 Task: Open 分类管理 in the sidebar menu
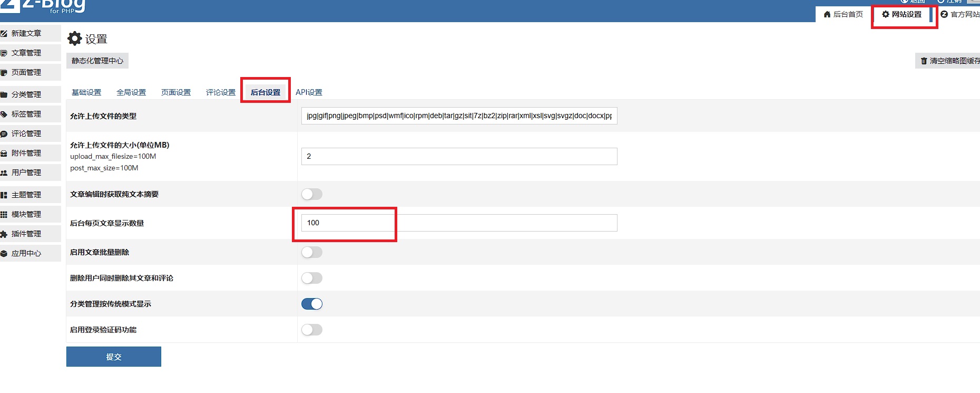point(31,94)
